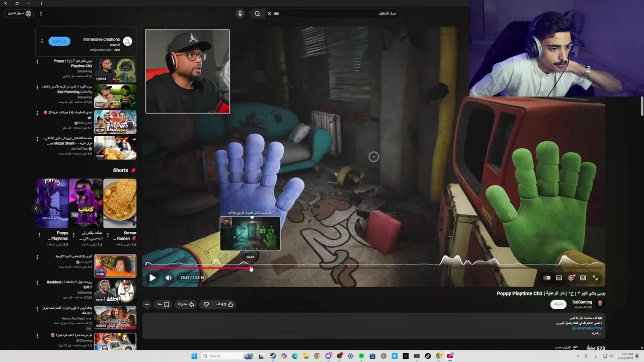Open the sign-in button at top left
The image size is (644, 362).
tap(20, 14)
